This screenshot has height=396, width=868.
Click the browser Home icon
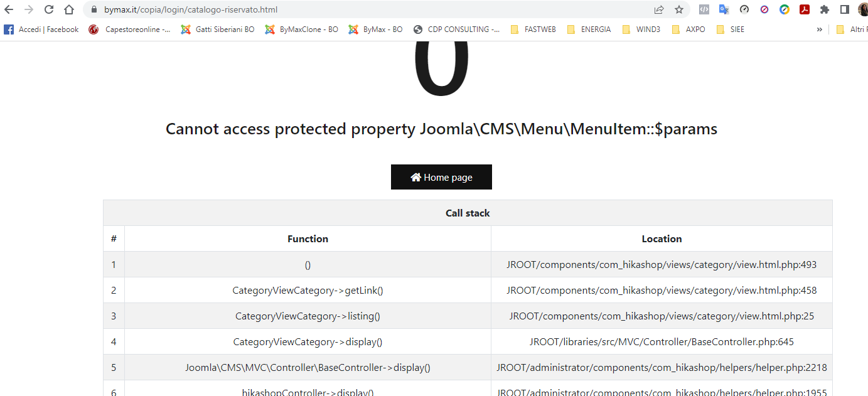click(x=69, y=9)
